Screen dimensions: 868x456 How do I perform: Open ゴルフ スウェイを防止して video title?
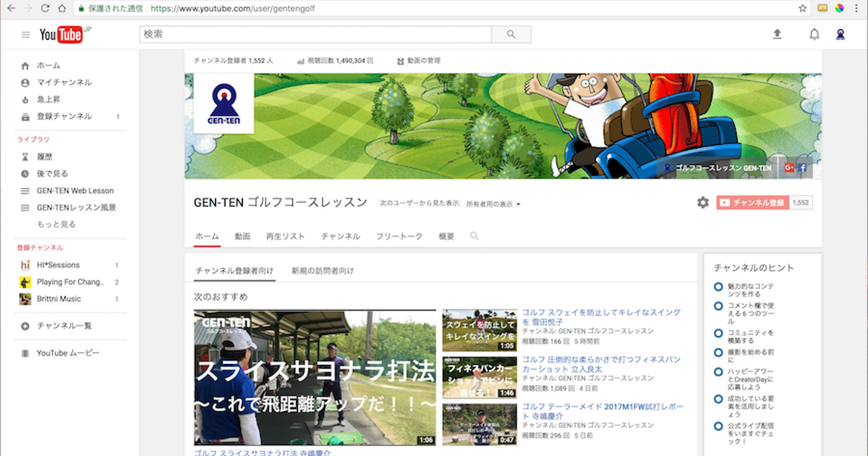tap(602, 317)
